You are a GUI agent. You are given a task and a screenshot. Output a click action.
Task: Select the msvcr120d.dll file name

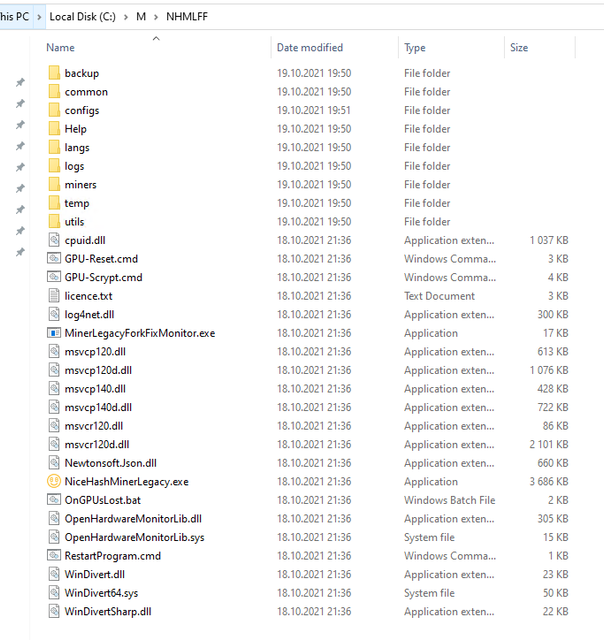(97, 444)
